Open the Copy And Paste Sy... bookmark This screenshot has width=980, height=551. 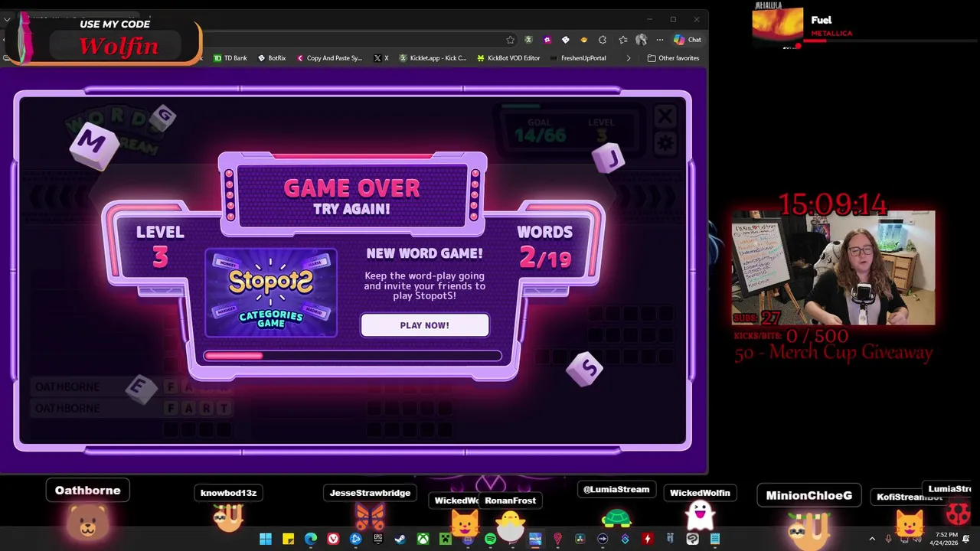tap(329, 58)
